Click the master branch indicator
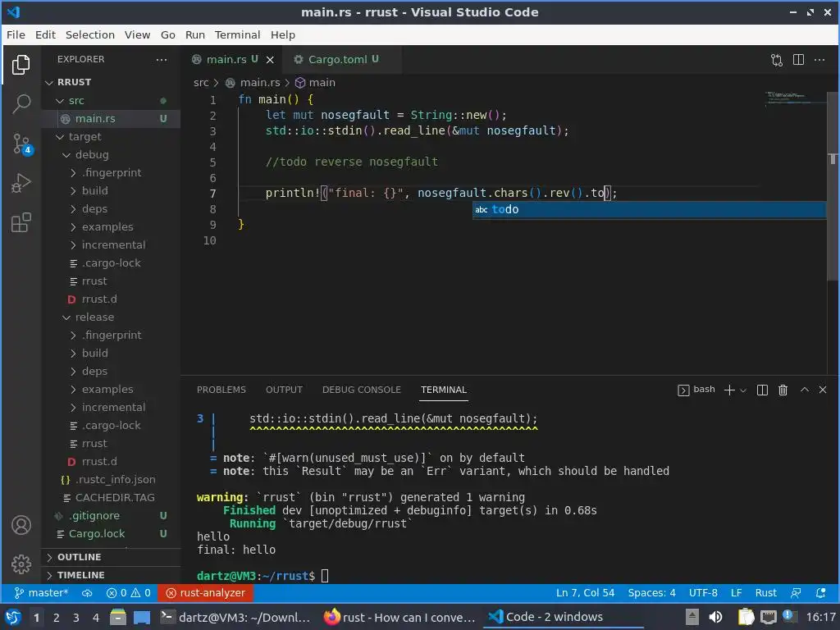 click(x=41, y=593)
